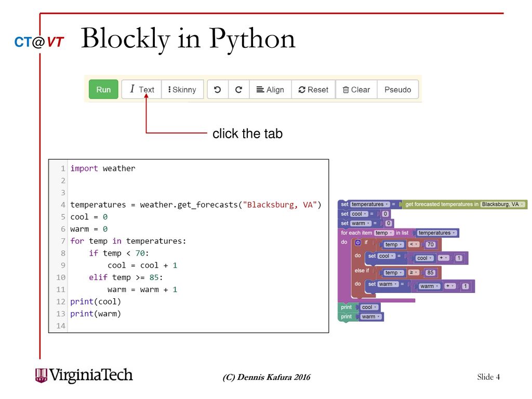Image resolution: width=532 pixels, height=399 pixels.
Task: Click the code line 'print(warm)'
Action: 96,313
